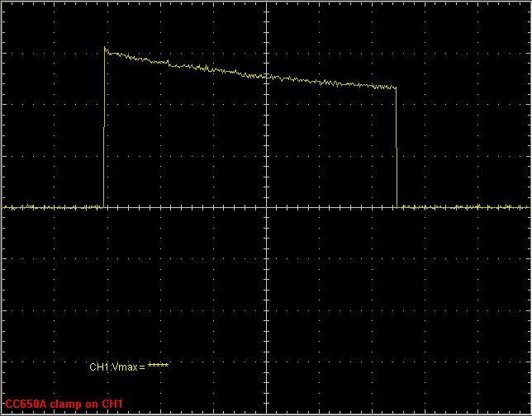Screen dimensions: 532x416
Task: Click the asterisk value after CH1:Vmax =
Action: coord(158,366)
